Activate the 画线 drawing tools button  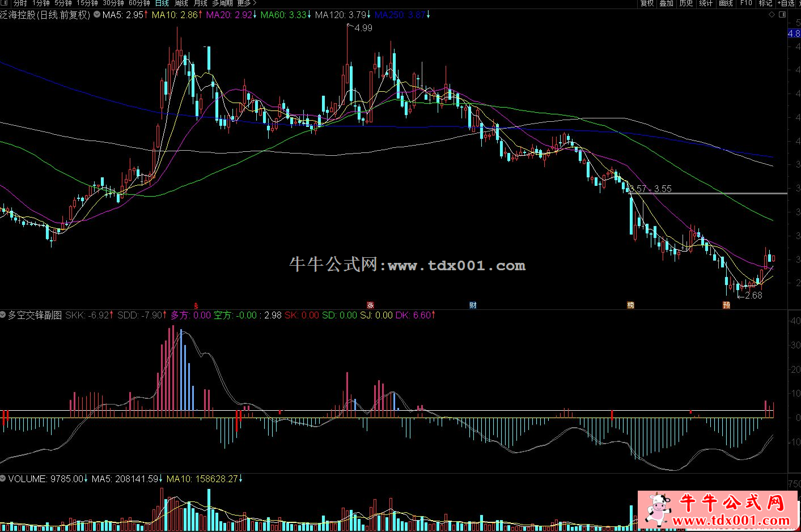726,3
